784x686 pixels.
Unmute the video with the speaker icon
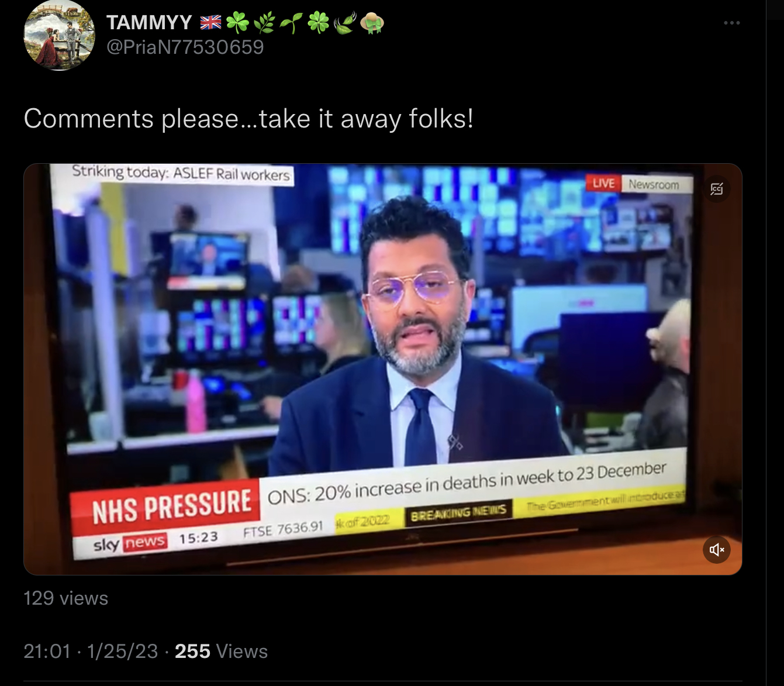coord(717,550)
